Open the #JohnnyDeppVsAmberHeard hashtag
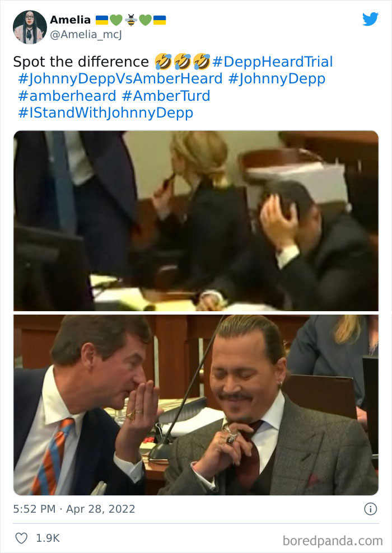Viewport: 392px width, 553px height. coord(120,79)
